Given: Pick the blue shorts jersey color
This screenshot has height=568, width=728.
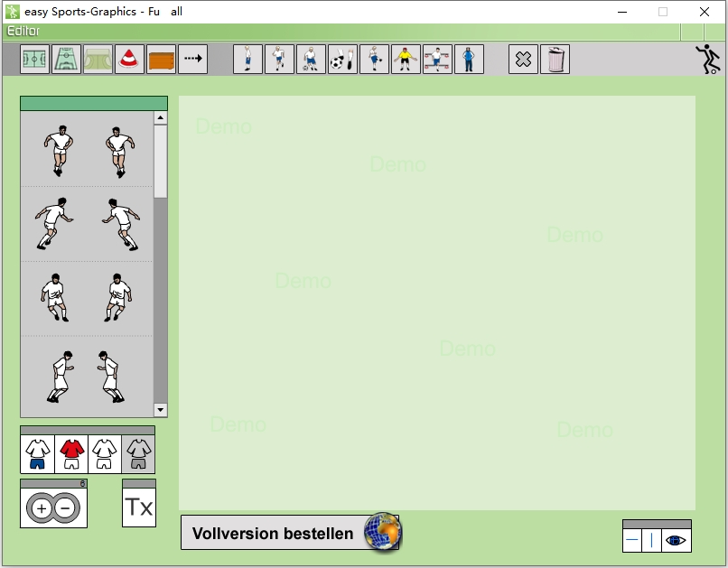Looking at the screenshot, I should pos(37,454).
